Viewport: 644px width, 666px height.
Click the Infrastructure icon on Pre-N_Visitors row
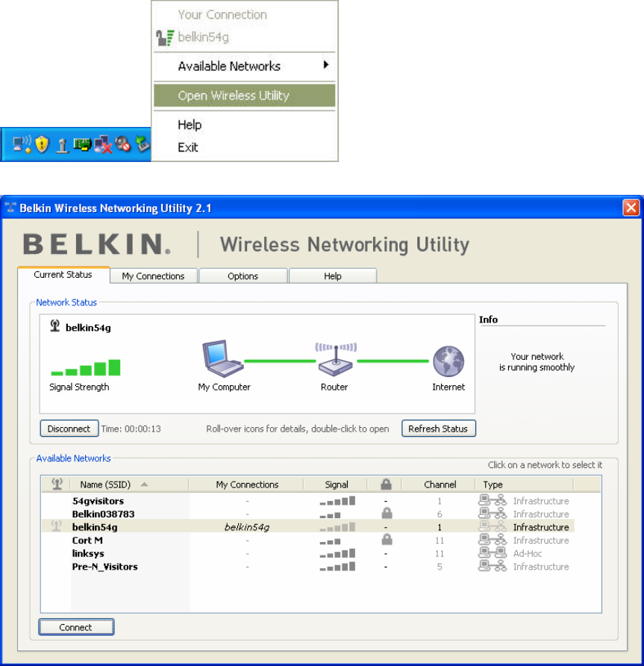coord(493,566)
